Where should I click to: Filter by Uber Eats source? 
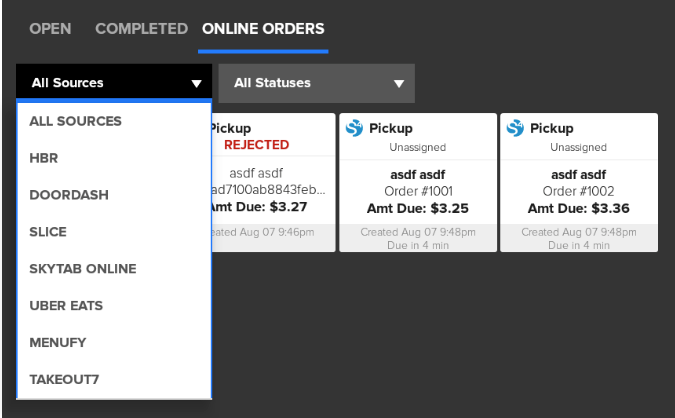click(66, 306)
